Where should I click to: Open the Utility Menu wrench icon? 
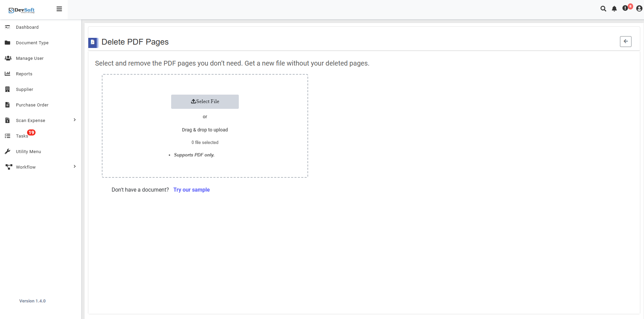click(x=7, y=151)
